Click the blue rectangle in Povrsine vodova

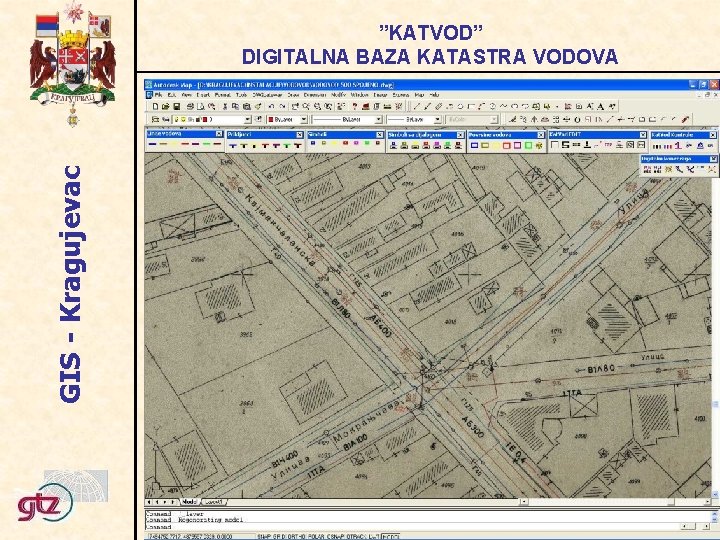tap(475, 145)
